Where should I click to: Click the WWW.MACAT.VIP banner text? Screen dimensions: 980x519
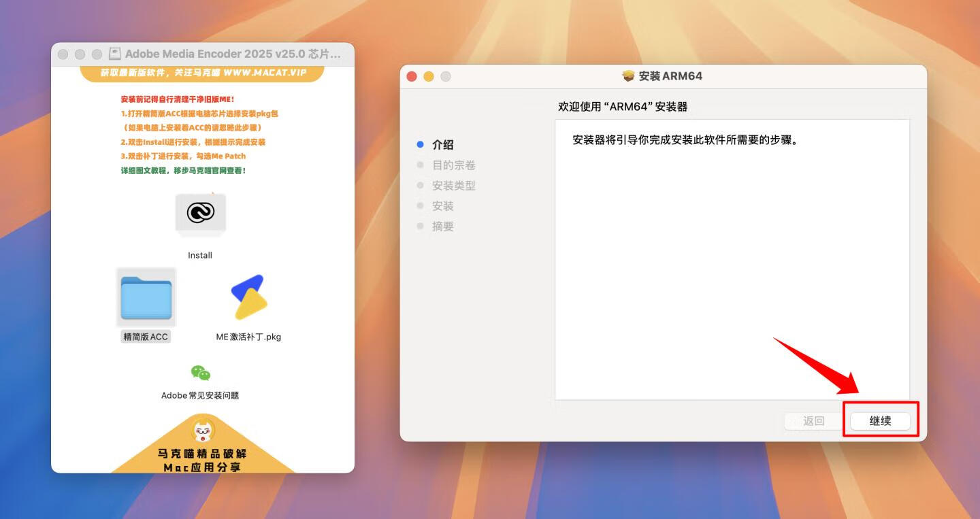[264, 72]
